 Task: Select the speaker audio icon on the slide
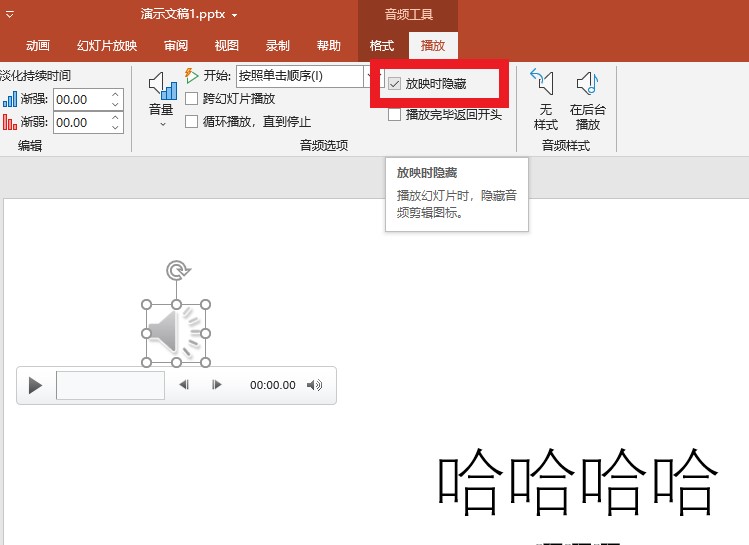click(176, 334)
